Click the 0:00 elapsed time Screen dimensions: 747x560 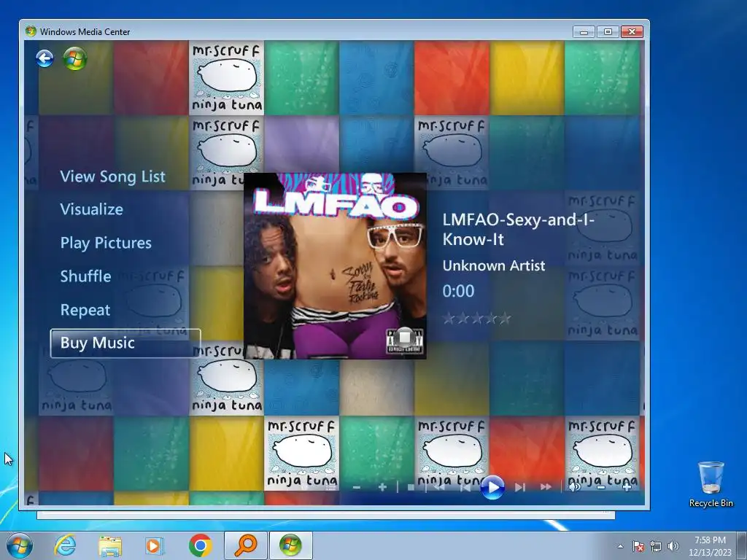[x=458, y=291]
